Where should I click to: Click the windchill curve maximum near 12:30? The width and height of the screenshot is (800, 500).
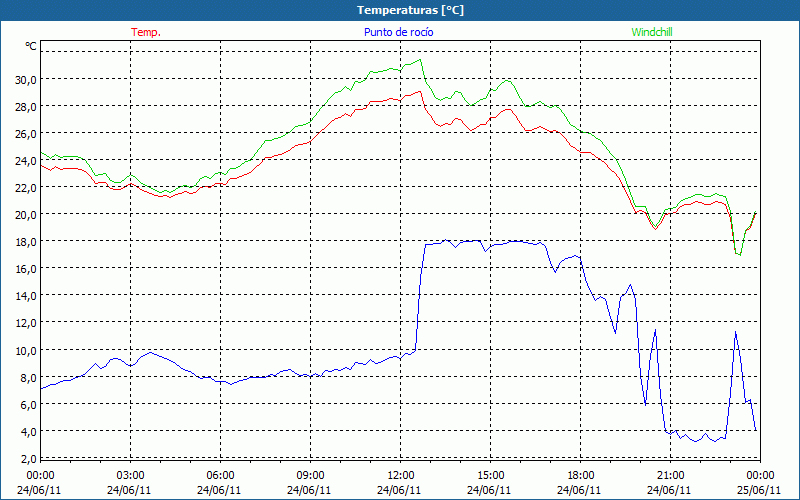[x=420, y=60]
